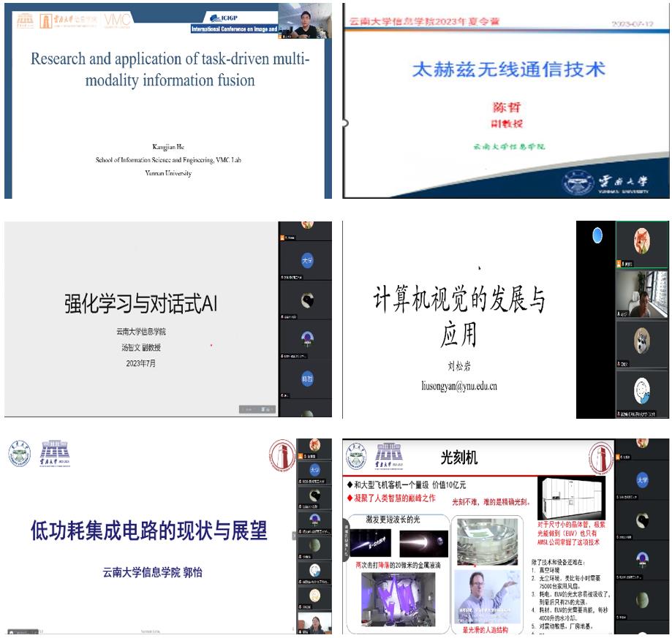
Task: Click presenter webcam thumbnail on the multi-modality fusion slide
Action: (304, 21)
